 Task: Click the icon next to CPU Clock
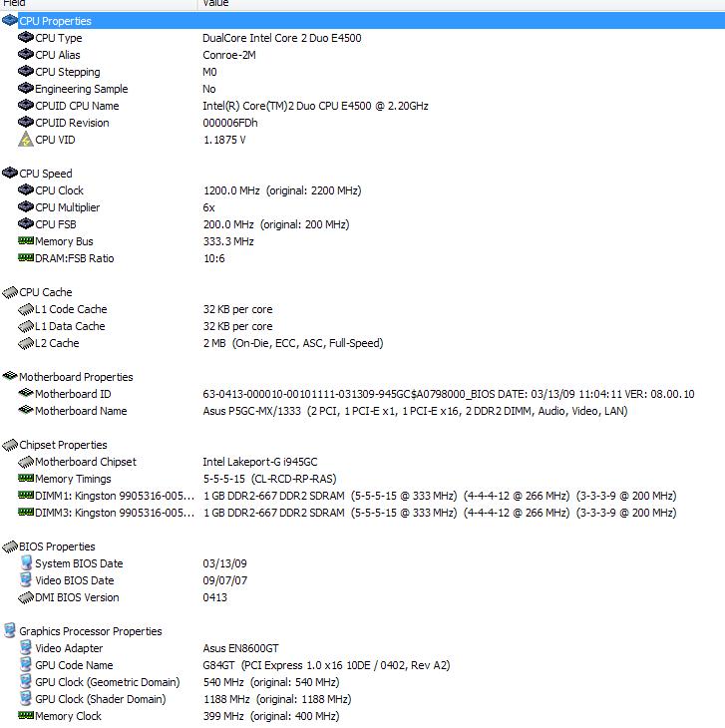(x=26, y=189)
